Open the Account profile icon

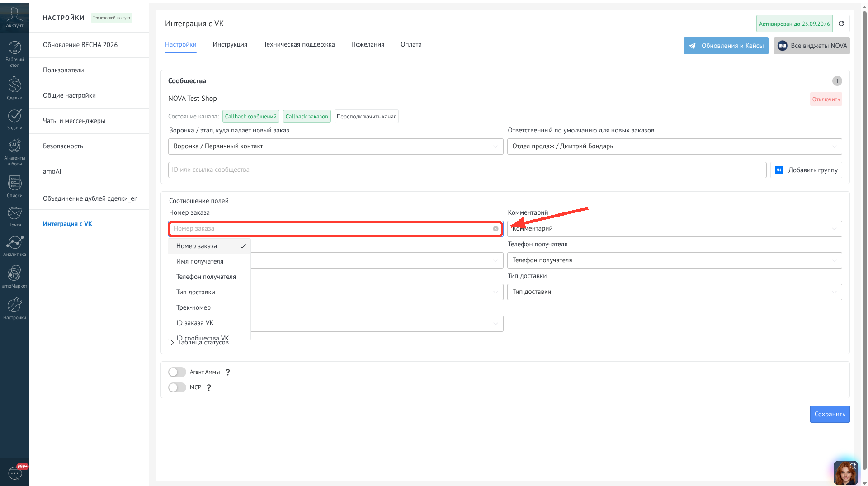(x=14, y=18)
